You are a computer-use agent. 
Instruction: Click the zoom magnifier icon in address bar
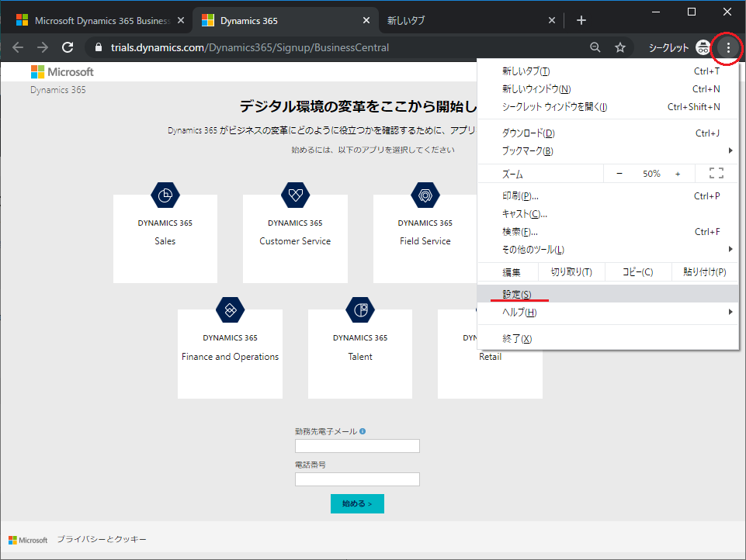click(595, 47)
